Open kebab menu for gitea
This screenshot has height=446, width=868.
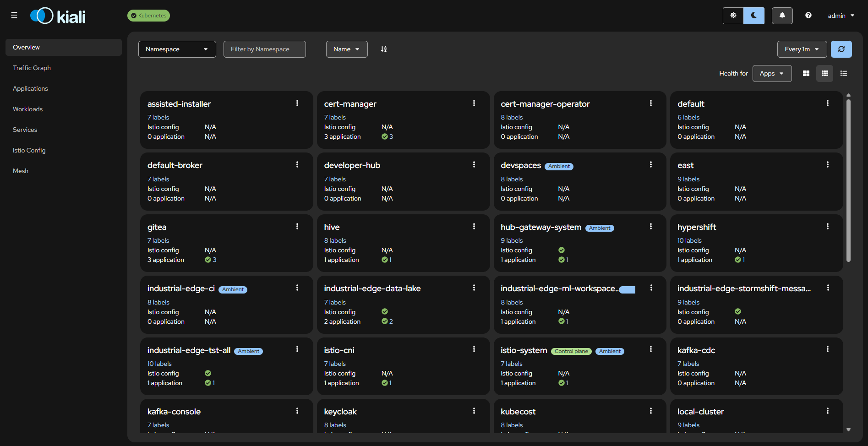pyautogui.click(x=297, y=226)
